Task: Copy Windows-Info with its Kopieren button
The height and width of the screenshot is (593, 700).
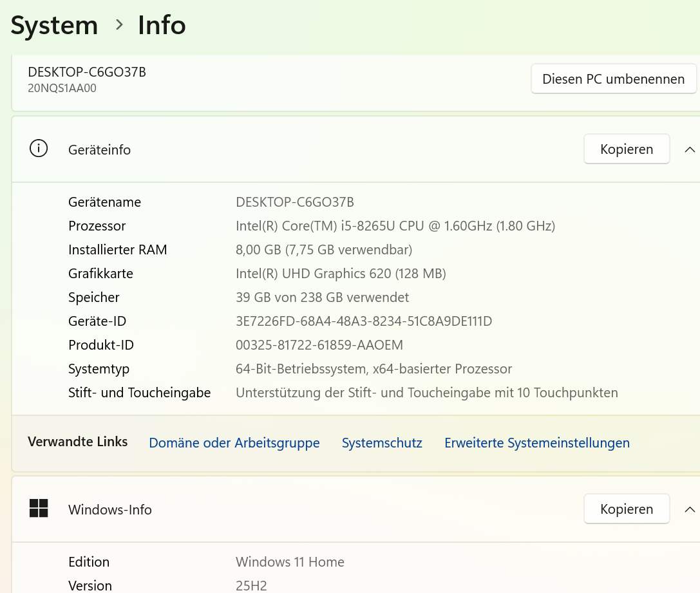Action: 627,509
